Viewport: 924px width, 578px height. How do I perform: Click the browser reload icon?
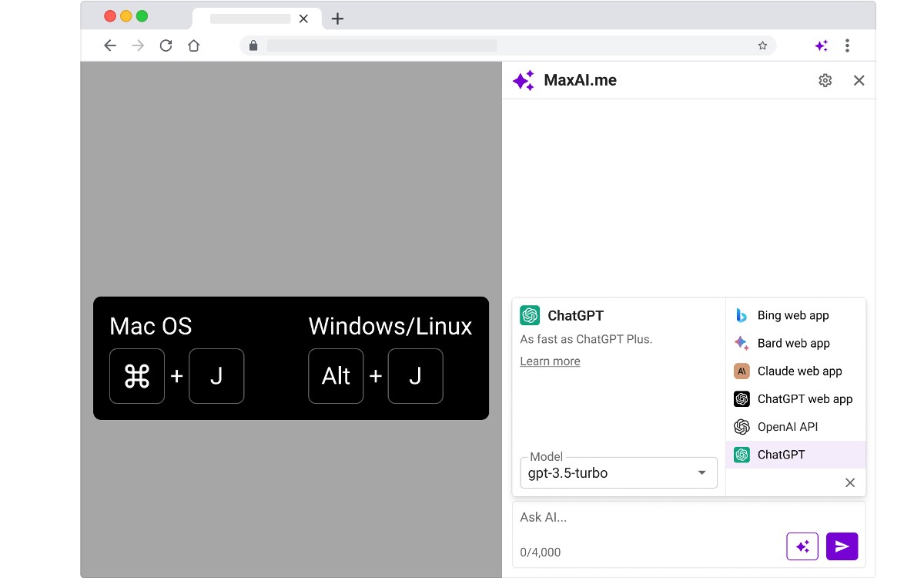[166, 45]
